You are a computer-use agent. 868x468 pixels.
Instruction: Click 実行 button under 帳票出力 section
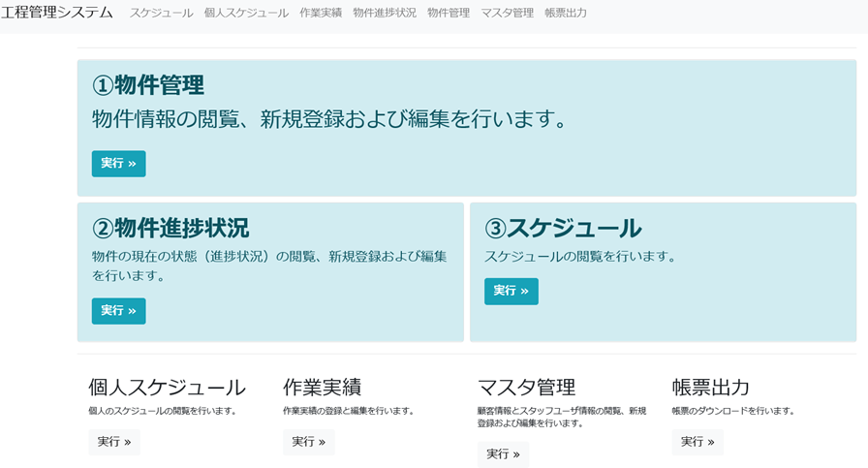[x=697, y=442]
